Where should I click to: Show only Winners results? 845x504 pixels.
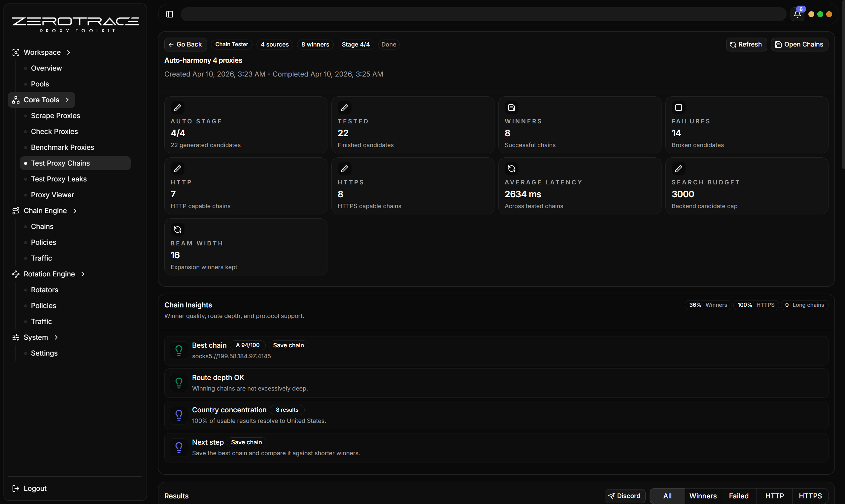[x=703, y=495]
